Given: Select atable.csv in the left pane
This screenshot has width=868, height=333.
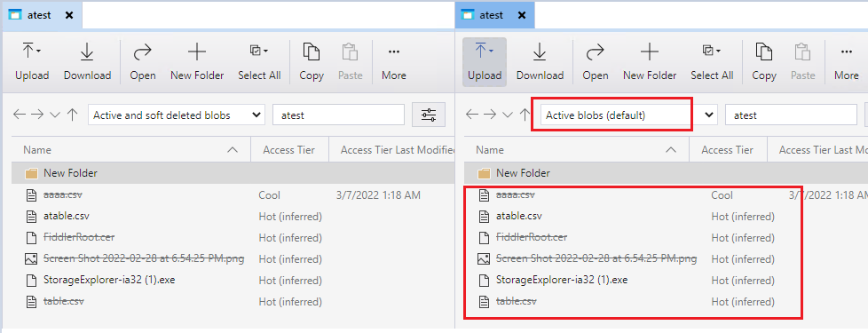Looking at the screenshot, I should pos(233,216).
